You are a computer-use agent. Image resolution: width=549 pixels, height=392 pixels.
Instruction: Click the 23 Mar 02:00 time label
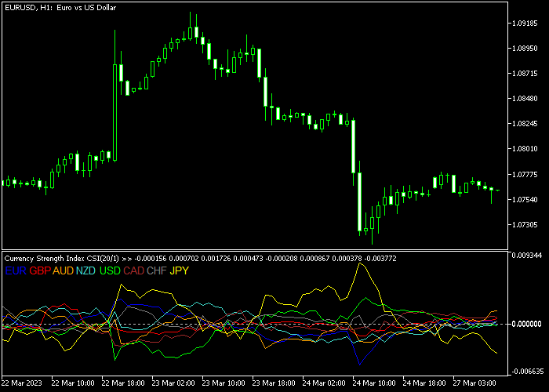coord(173,383)
